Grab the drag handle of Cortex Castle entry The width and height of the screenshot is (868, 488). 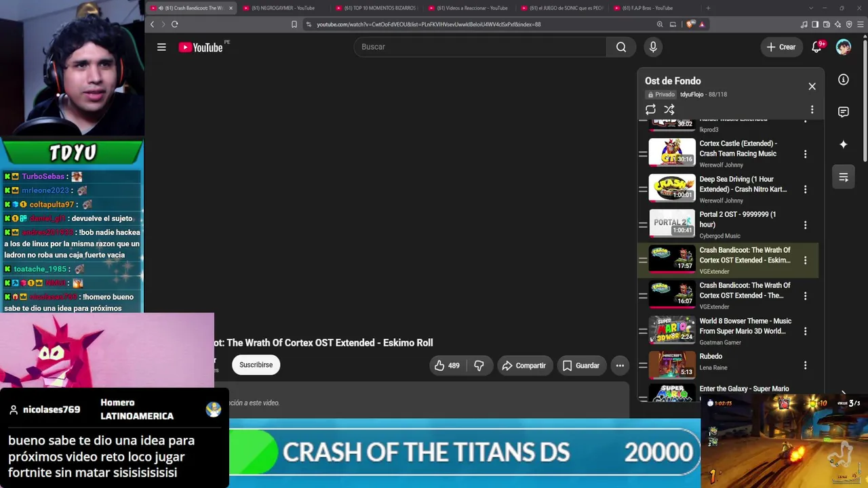pyautogui.click(x=642, y=154)
